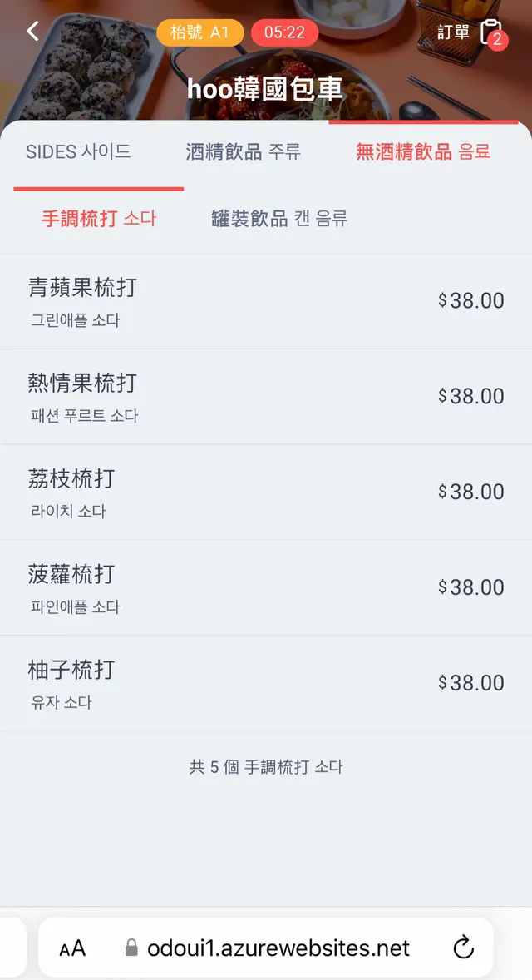The width and height of the screenshot is (532, 980).
Task: Choose the 柚子梳打 yuzu soda item
Action: click(x=266, y=684)
